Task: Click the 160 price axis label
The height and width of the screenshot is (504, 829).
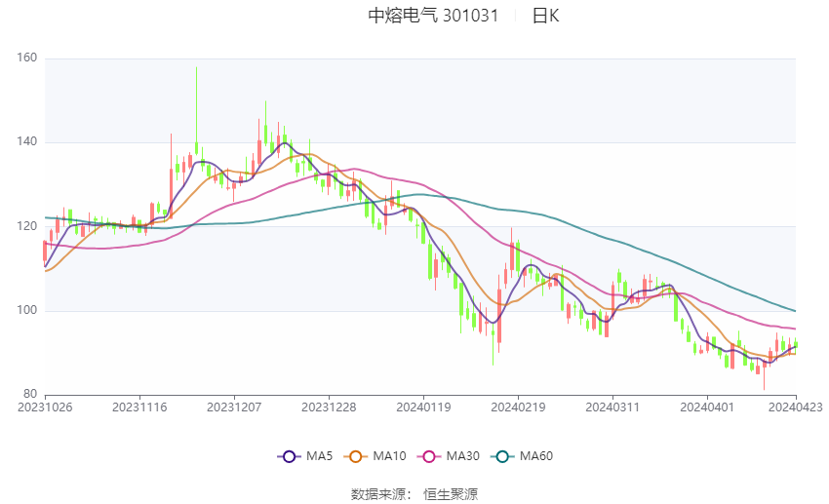Action: 27,58
